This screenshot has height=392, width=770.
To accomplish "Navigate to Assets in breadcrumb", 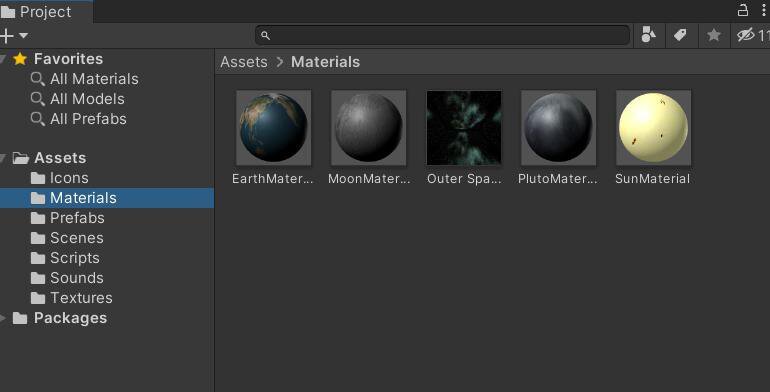I will coord(244,62).
